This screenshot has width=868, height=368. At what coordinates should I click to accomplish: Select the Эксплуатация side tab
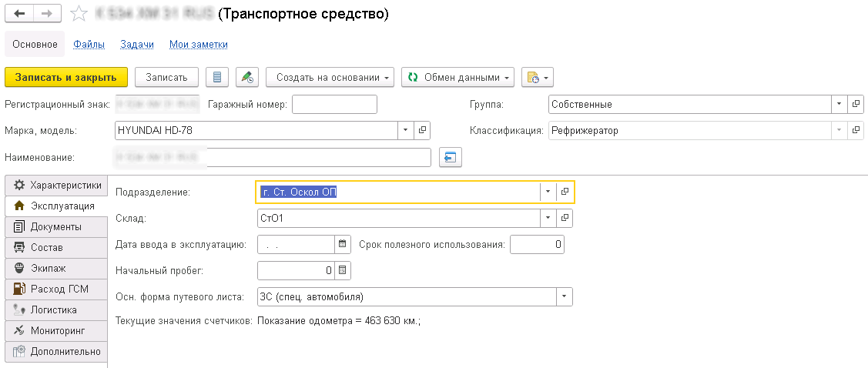[x=55, y=206]
